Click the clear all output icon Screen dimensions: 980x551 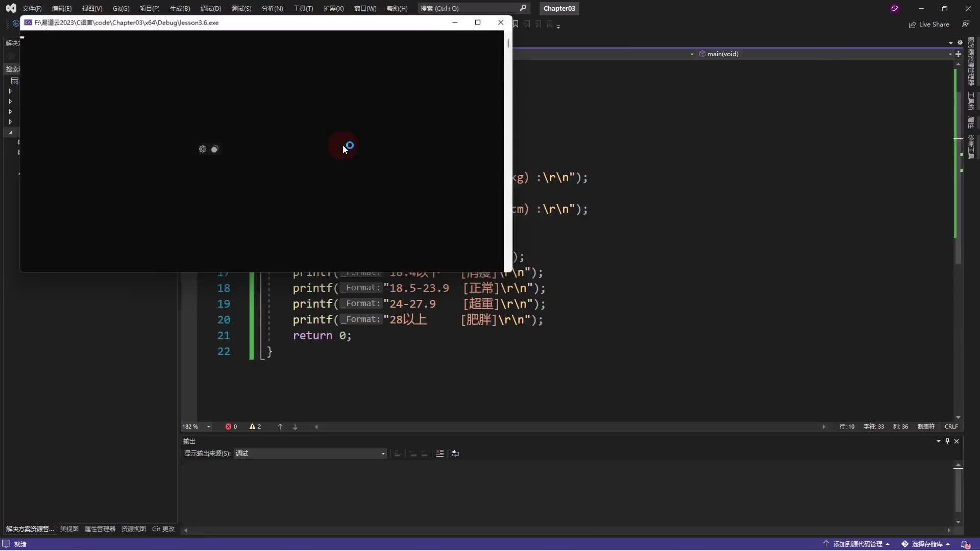[x=440, y=454]
